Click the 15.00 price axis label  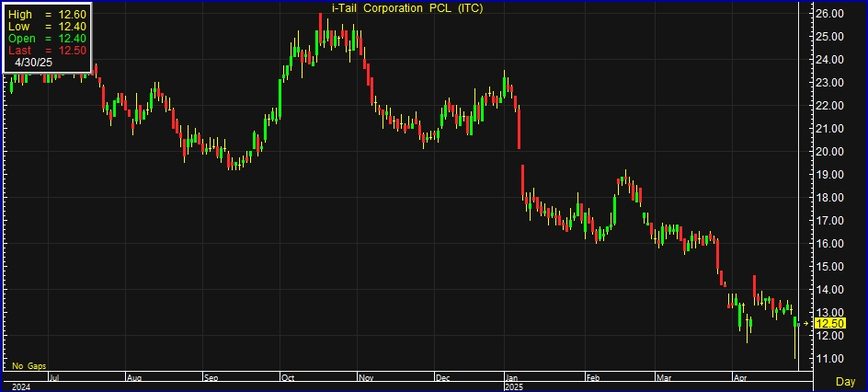pos(830,266)
